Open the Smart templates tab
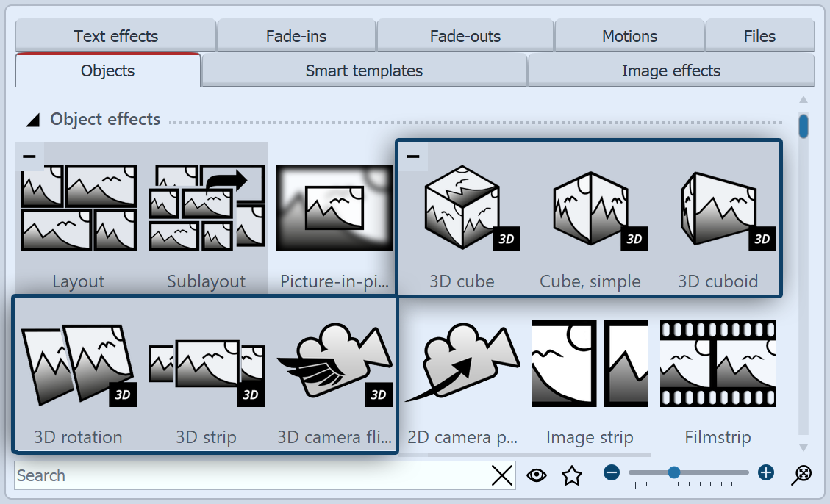The image size is (830, 504). [364, 71]
